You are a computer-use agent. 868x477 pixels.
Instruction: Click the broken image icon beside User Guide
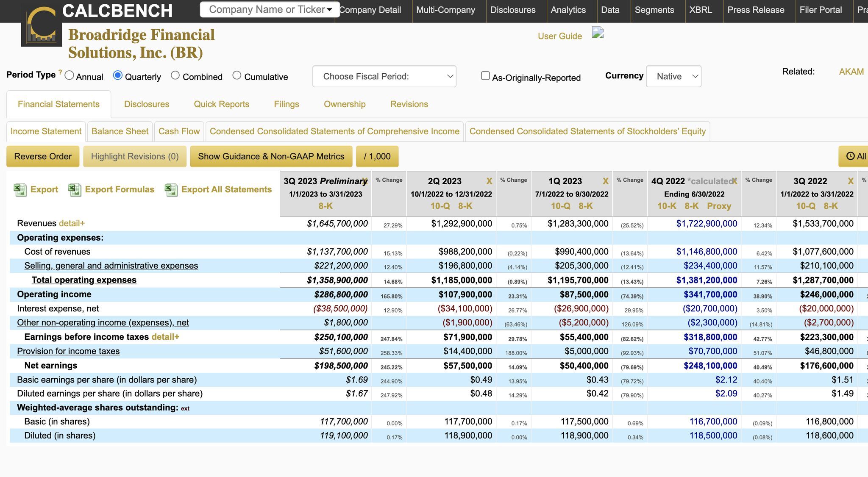pos(598,33)
